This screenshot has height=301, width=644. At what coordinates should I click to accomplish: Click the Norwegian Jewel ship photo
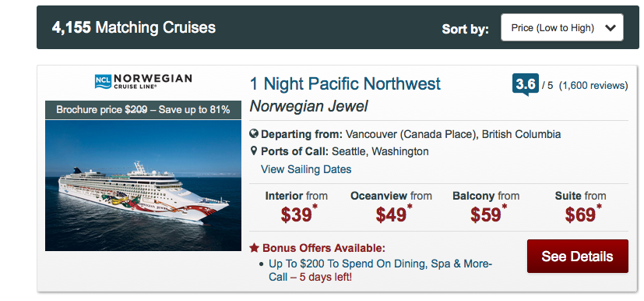(x=143, y=186)
